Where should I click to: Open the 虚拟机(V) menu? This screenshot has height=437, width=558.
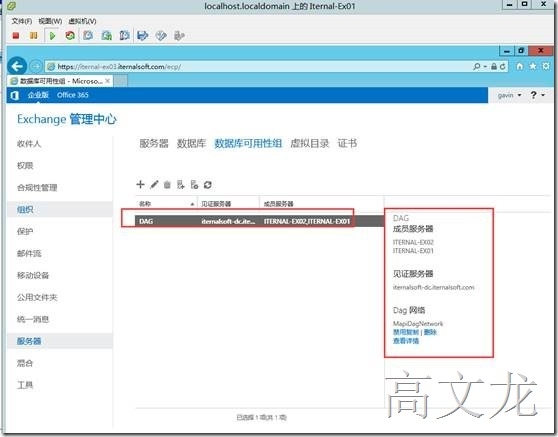[x=82, y=21]
